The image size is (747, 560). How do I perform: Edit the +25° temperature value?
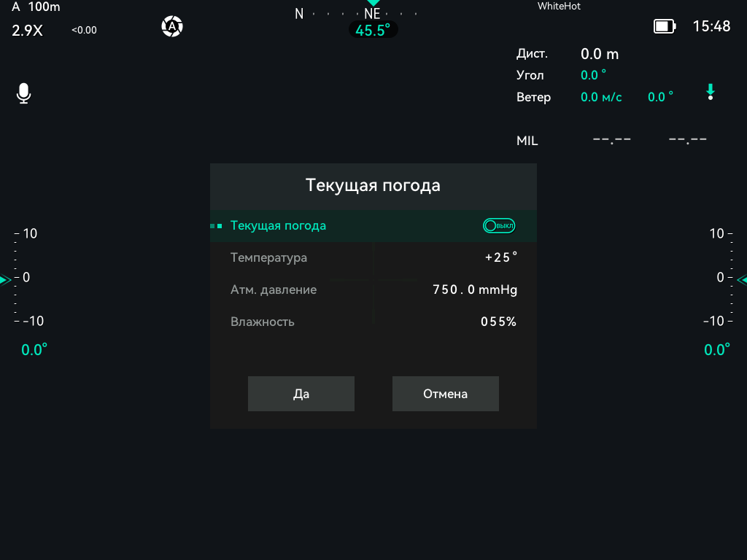point(500,257)
